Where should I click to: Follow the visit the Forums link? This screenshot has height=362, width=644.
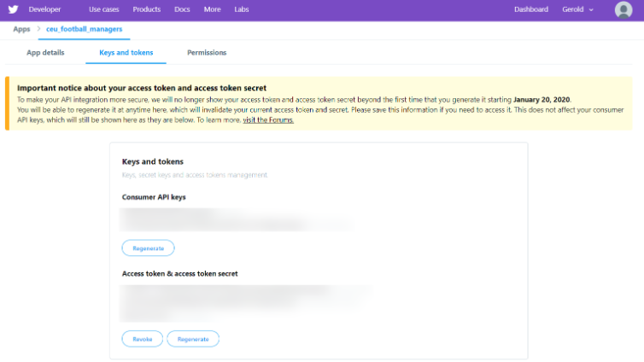[268, 120]
